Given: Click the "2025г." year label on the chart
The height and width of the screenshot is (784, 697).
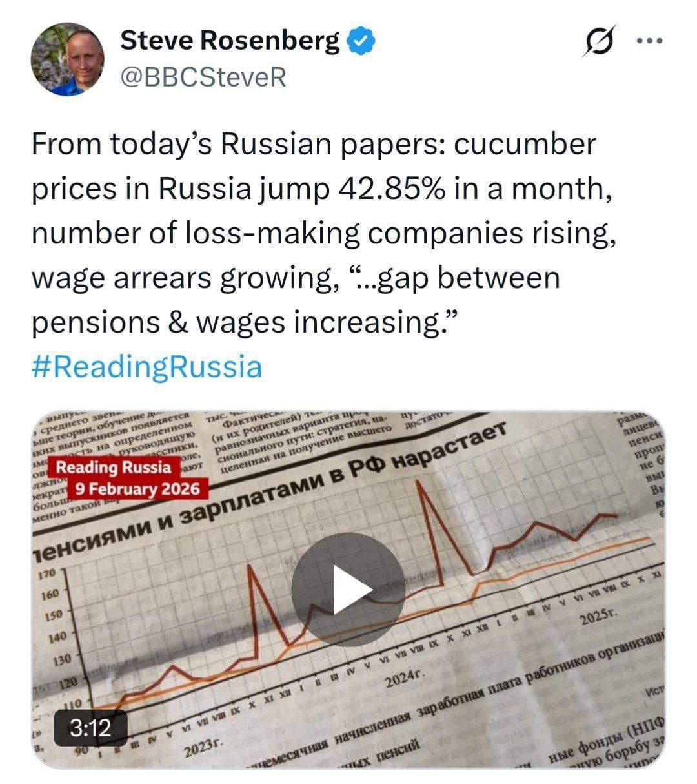Looking at the screenshot, I should pos(600,617).
